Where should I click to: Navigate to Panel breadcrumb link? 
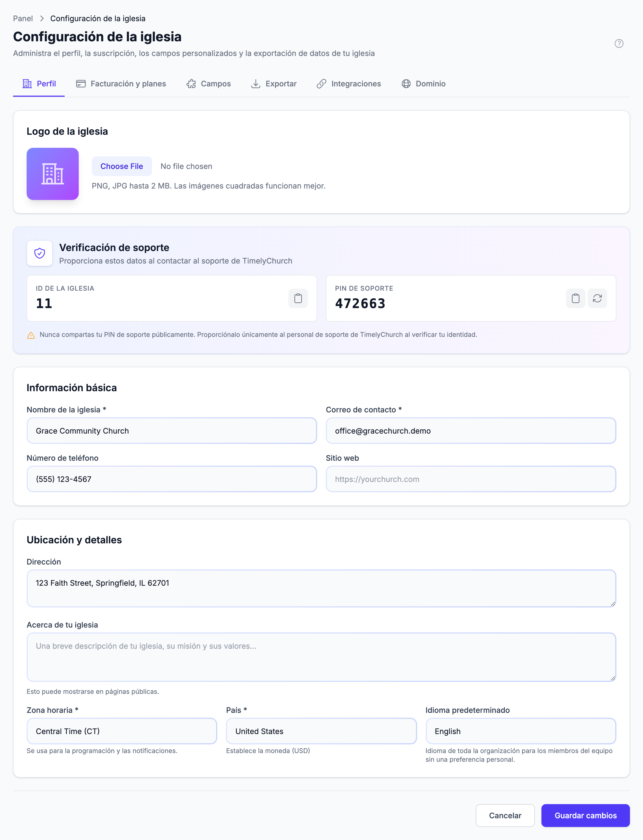coord(23,18)
